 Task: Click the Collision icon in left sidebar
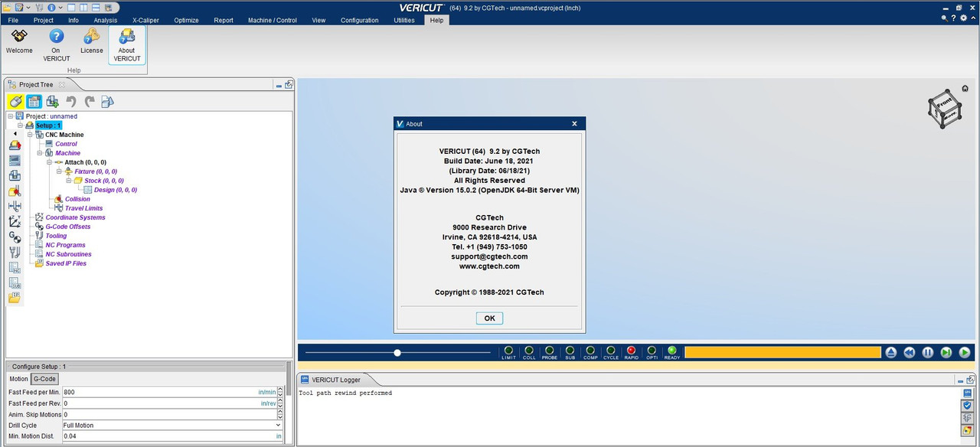click(15, 191)
